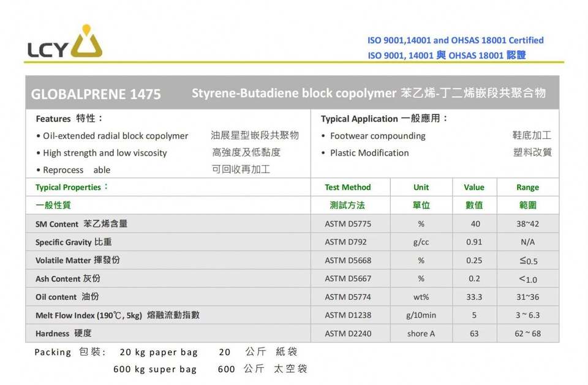The height and width of the screenshot is (385, 588).
Task: Select 'Volatile Matter 揮發份' row label
Action: click(x=78, y=260)
